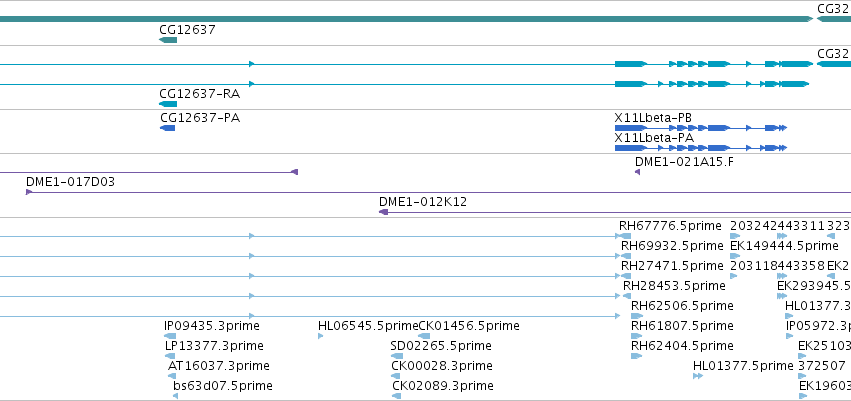The width and height of the screenshot is (851, 401).
Task: Click the RH61807.5prime label
Action: point(682,326)
